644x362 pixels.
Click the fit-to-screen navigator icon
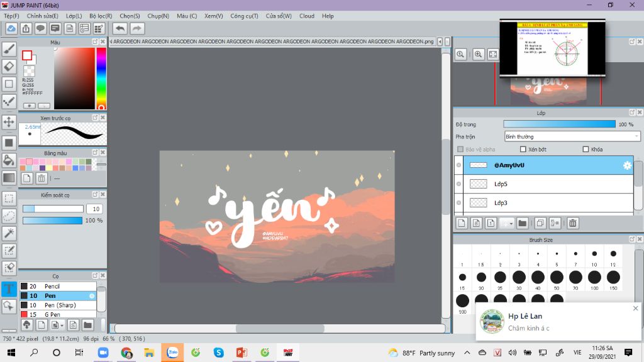[x=493, y=54]
